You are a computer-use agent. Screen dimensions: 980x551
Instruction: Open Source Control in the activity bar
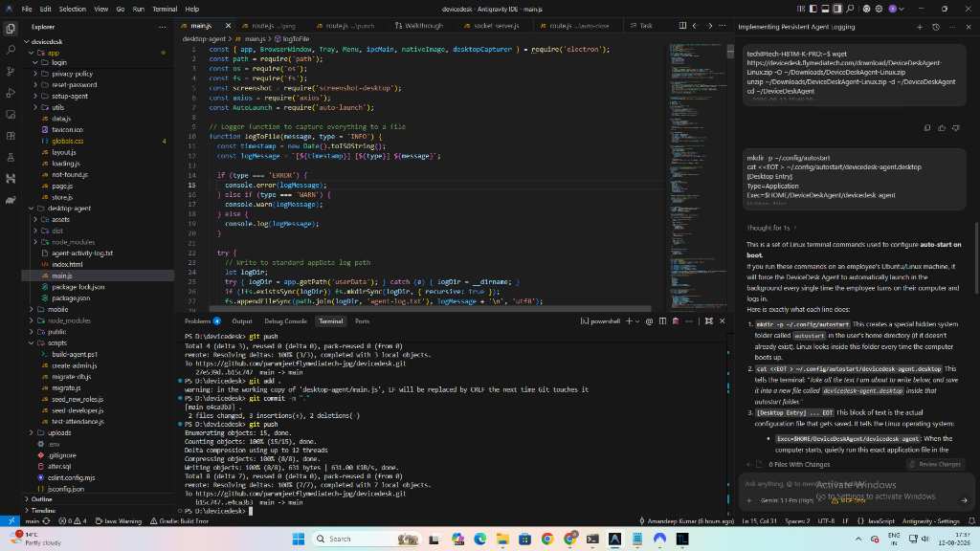pyautogui.click(x=11, y=71)
